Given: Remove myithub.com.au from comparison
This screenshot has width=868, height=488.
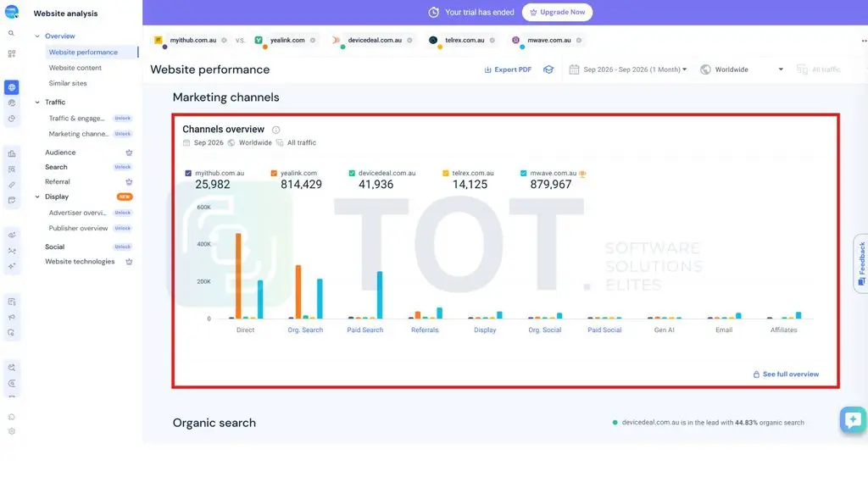Looking at the screenshot, I should (x=224, y=41).
